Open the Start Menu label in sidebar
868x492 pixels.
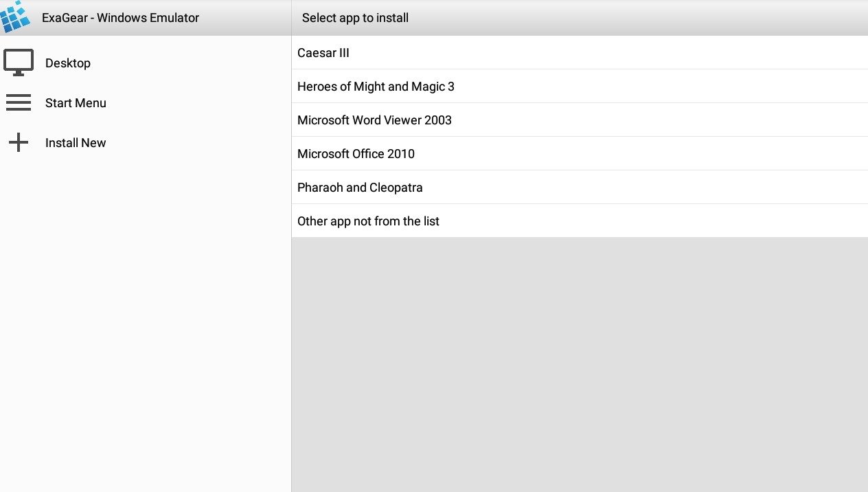click(x=76, y=103)
